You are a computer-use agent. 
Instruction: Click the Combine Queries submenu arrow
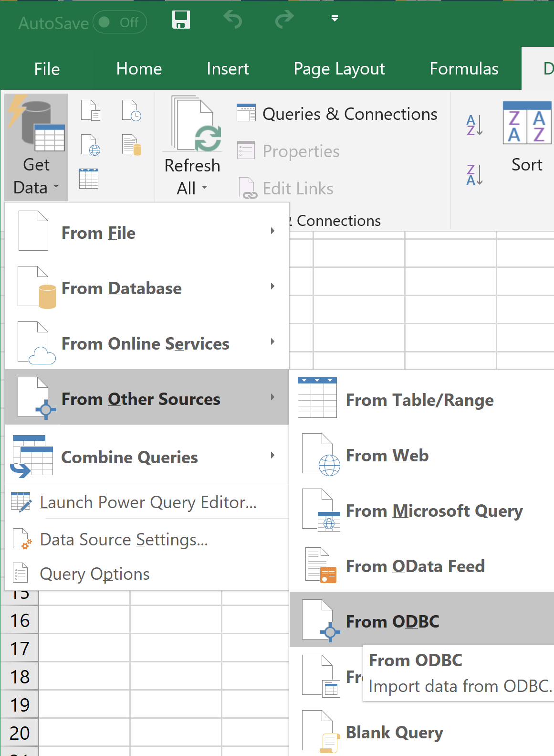(x=272, y=456)
